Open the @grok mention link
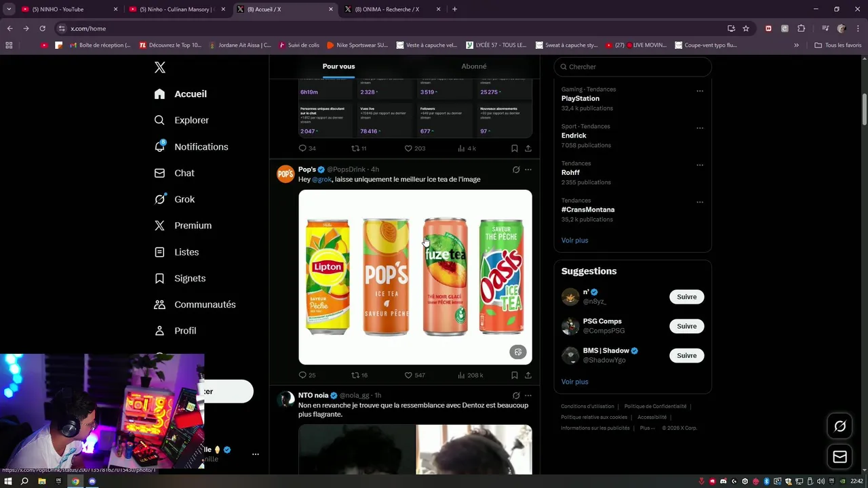The image size is (868, 488). point(321,180)
